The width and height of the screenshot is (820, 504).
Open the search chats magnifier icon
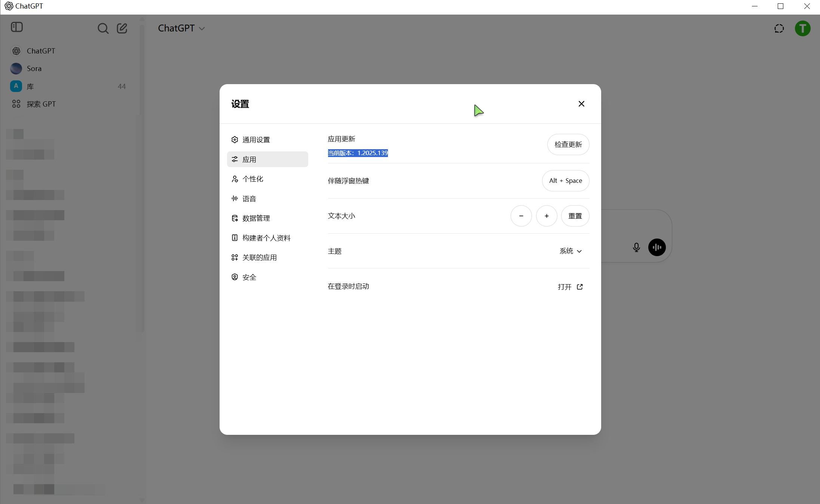pos(103,28)
